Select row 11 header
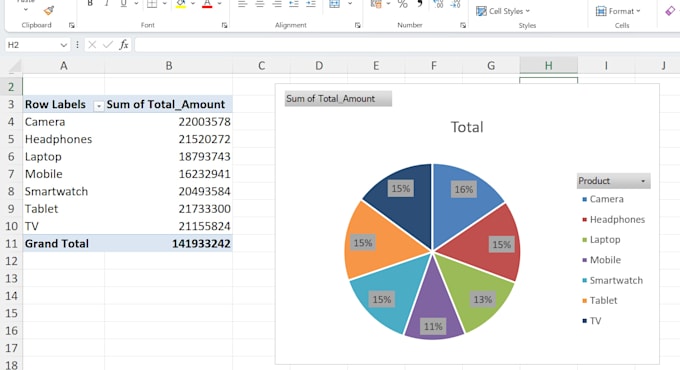The image size is (680, 370). (x=11, y=244)
